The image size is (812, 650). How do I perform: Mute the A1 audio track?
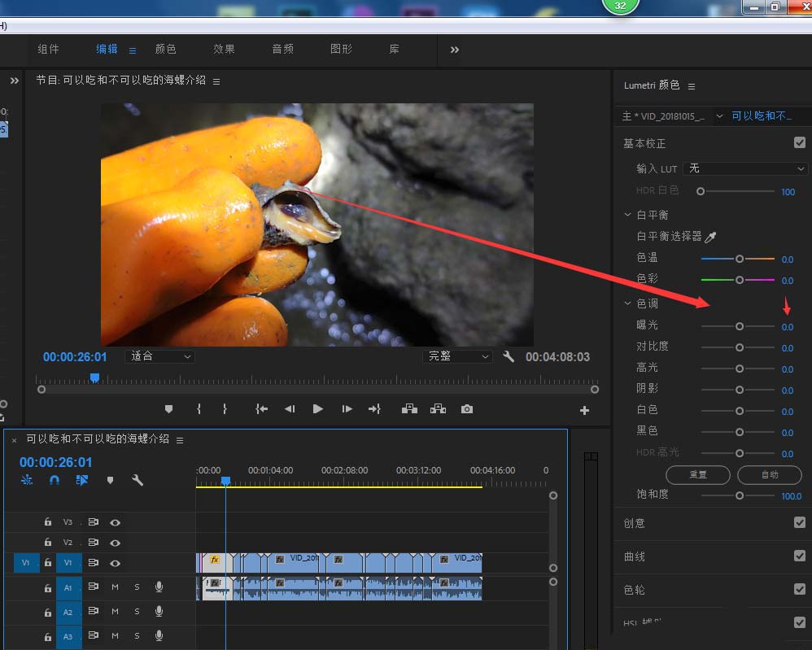pos(115,587)
